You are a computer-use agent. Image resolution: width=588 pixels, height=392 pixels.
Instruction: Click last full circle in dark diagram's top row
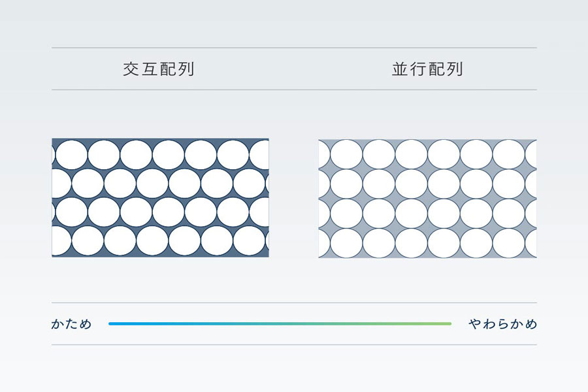click(x=233, y=155)
